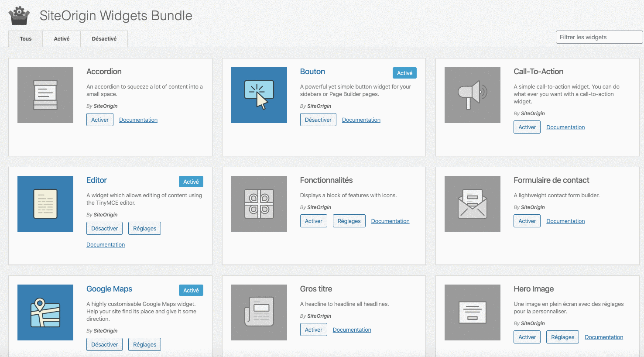Image resolution: width=644 pixels, height=357 pixels.
Task: Click the Filtrer les widgets search field
Action: point(599,37)
